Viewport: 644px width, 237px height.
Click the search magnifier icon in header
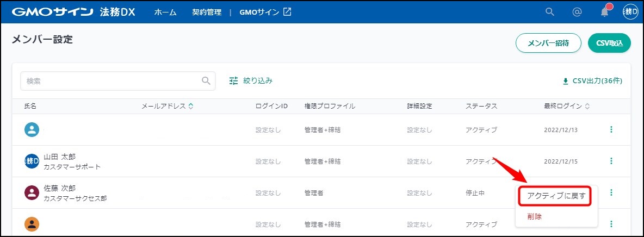[x=550, y=12]
